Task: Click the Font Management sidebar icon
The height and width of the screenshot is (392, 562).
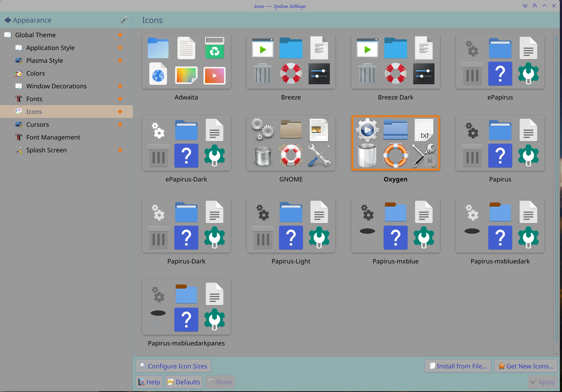Action: pyautogui.click(x=19, y=137)
